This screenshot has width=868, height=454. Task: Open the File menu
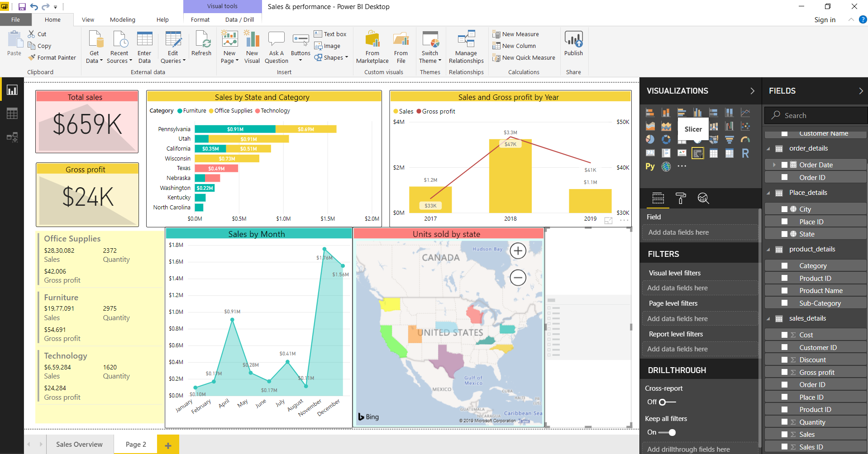(x=16, y=19)
